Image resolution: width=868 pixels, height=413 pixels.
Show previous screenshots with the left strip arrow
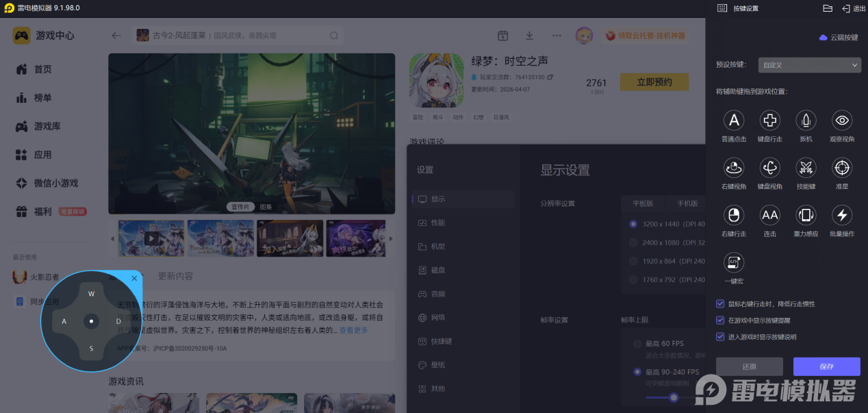pyautogui.click(x=113, y=238)
